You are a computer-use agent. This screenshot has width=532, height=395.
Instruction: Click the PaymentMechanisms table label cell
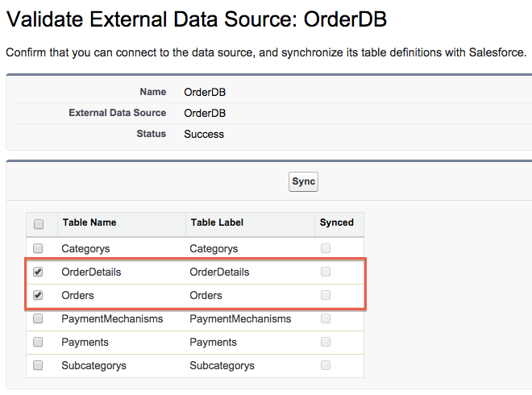pyautogui.click(x=239, y=319)
